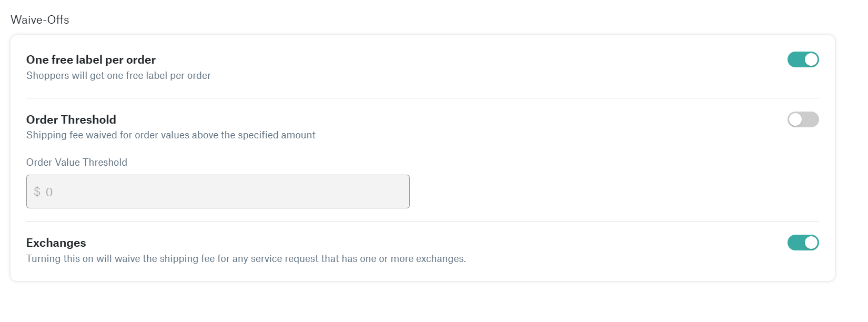
Task: Click the "One free label per order" title
Action: [x=91, y=60]
